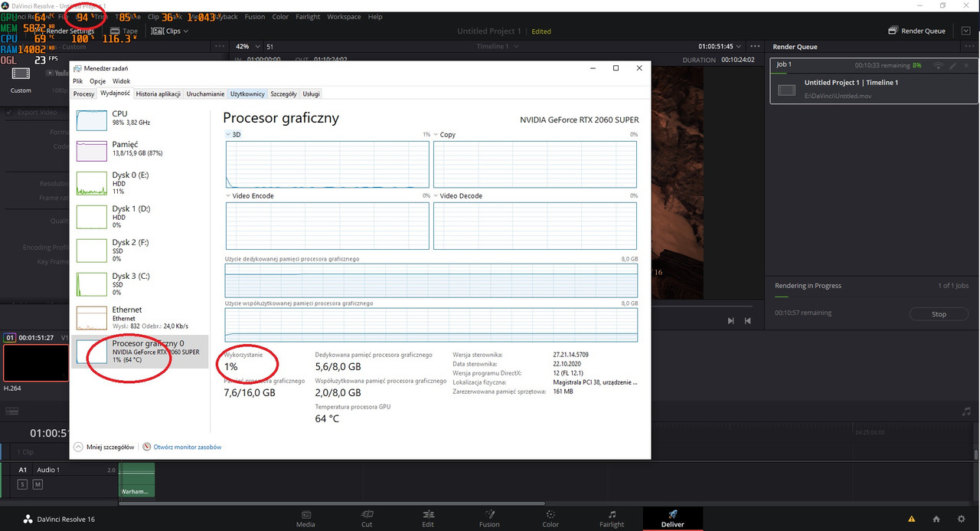
Task: Select the 01 clip thumbnail
Action: point(36,362)
